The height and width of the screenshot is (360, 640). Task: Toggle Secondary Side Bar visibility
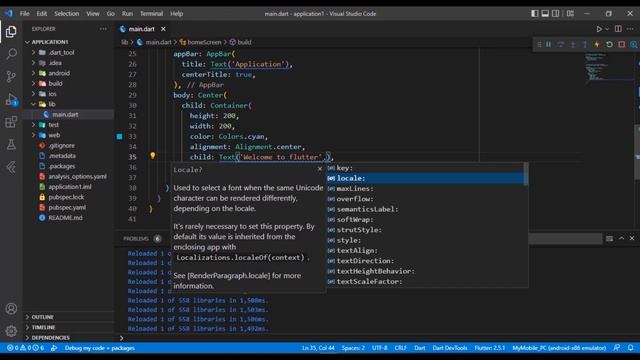click(556, 13)
